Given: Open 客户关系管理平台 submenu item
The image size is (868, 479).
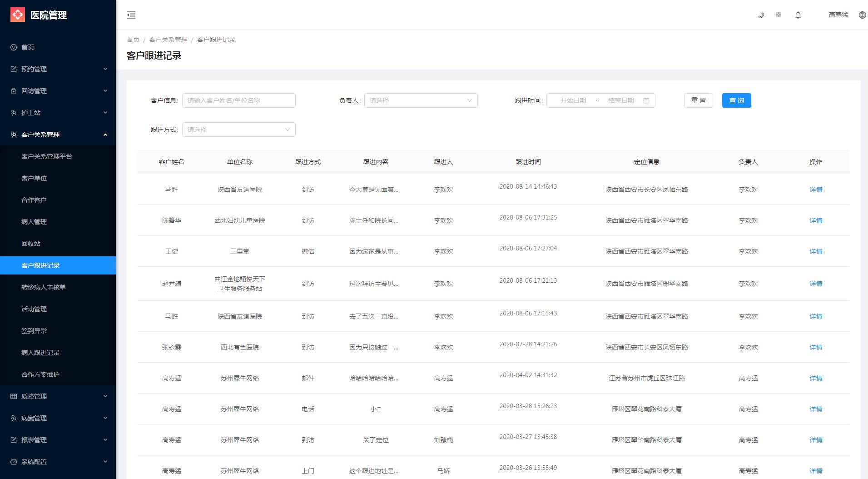Looking at the screenshot, I should pos(58,156).
